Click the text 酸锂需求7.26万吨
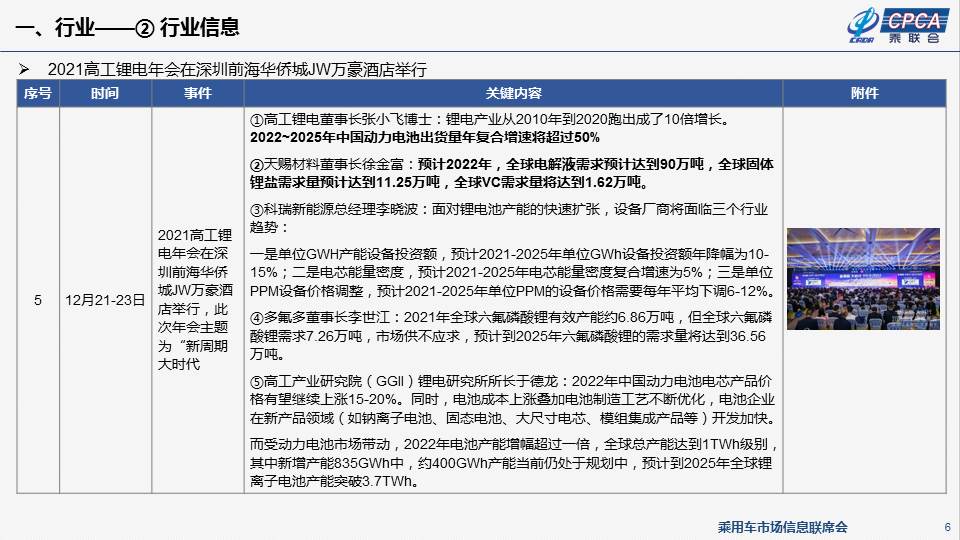 [306, 336]
